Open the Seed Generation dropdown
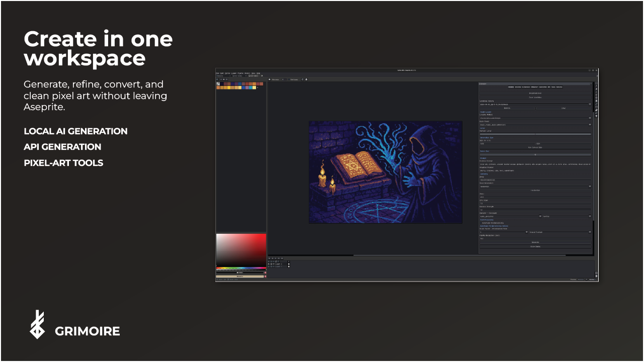Viewport: 644px width, 362px height. click(535, 187)
